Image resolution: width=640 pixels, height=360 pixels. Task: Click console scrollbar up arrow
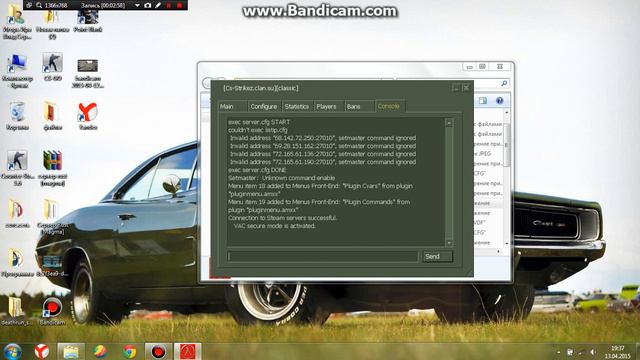(x=449, y=123)
